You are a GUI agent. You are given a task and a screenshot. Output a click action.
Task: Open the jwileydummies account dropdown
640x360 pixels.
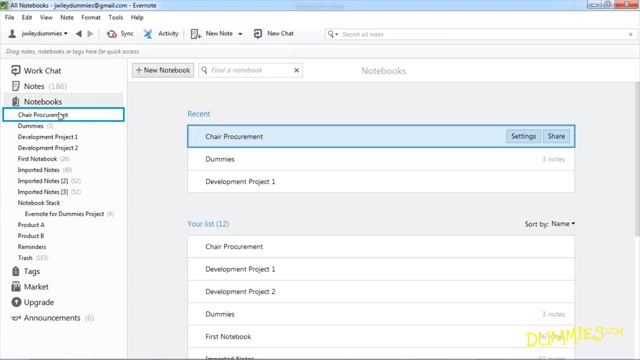pos(45,34)
